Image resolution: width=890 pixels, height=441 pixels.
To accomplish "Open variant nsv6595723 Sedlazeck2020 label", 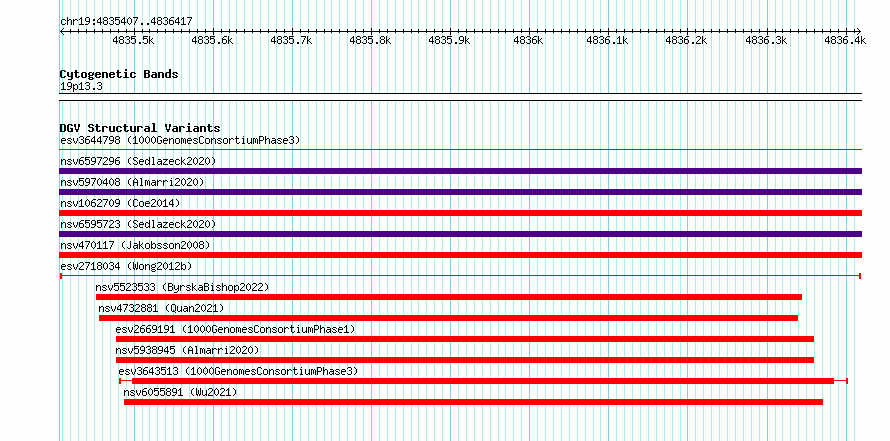I will [x=138, y=224].
